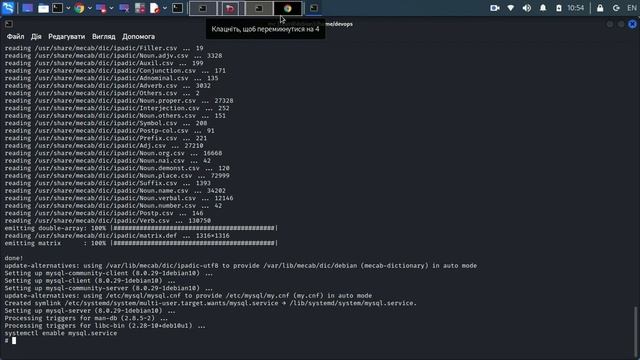Click the 'reading ... matrix.def' line
This screenshot has width=640, height=360.
click(x=117, y=236)
